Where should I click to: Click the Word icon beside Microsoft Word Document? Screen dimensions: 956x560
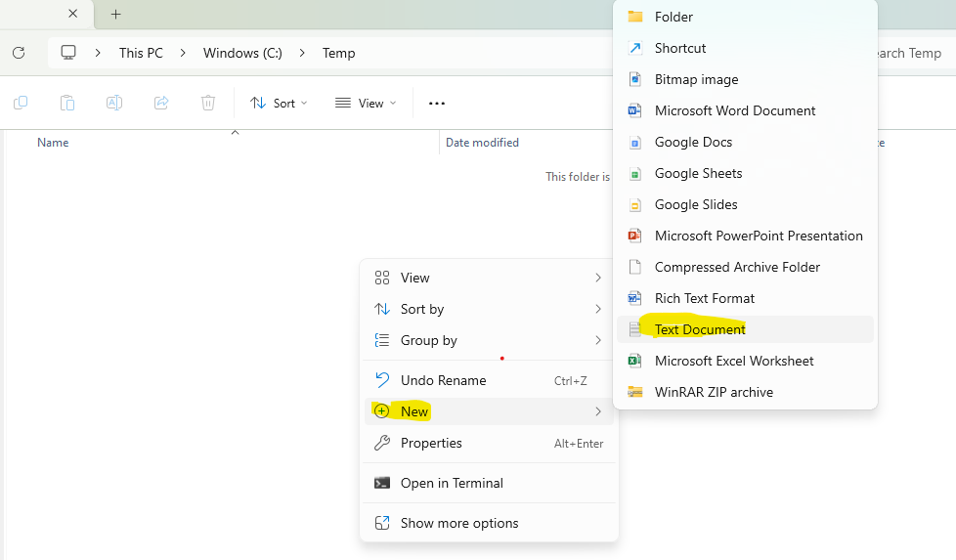point(634,110)
